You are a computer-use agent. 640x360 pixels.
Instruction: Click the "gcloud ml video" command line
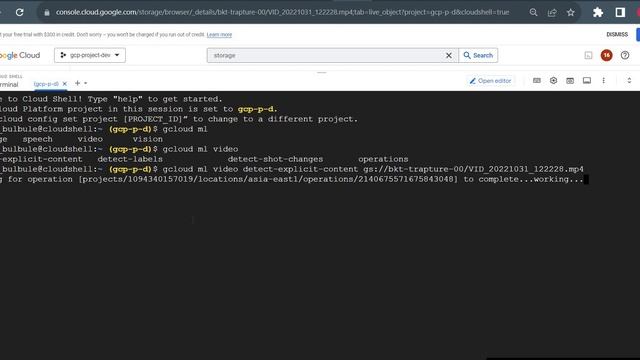(200, 149)
